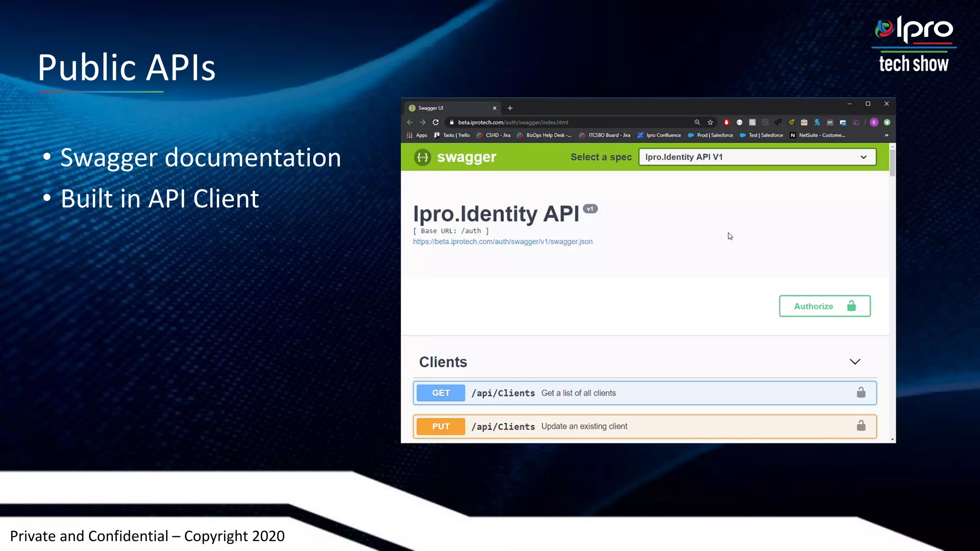Click the lock icon on GET /api/Clients
The height and width of the screenshot is (551, 980).
point(861,393)
